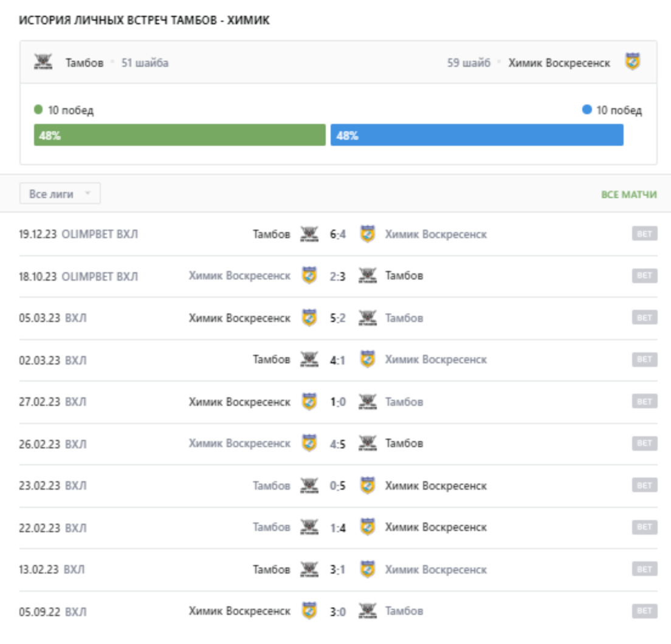This screenshot has width=671, height=644.
Task: Open the "Все лиги" league filter dropdown
Action: (60, 194)
